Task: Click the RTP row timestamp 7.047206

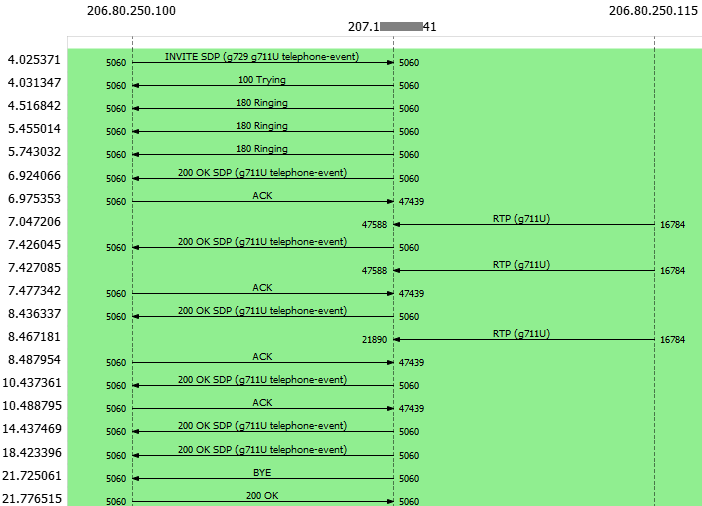Action: point(34,222)
